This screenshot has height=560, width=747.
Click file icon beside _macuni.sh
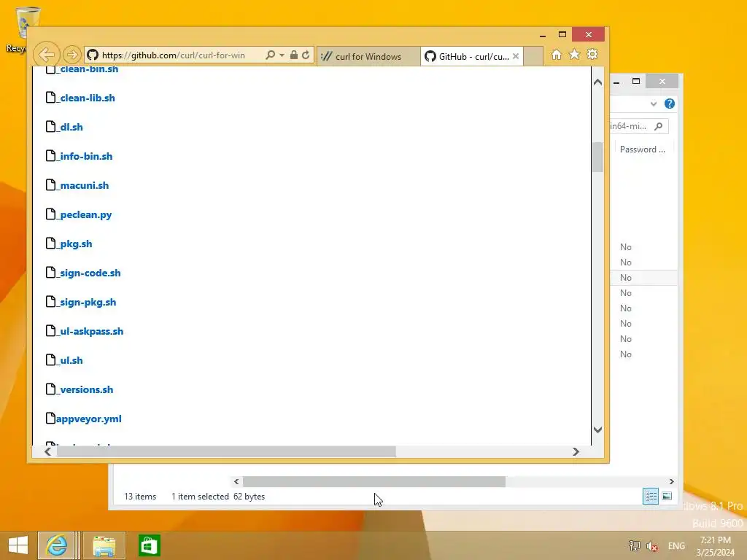click(50, 184)
